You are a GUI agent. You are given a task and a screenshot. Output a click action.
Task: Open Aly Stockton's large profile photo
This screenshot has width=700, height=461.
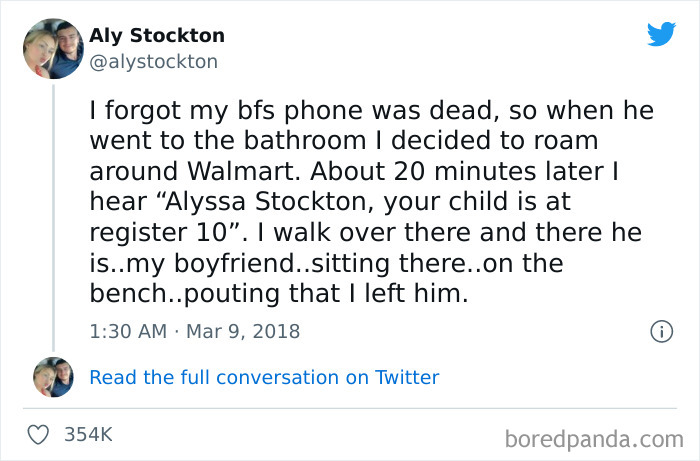pos(53,48)
